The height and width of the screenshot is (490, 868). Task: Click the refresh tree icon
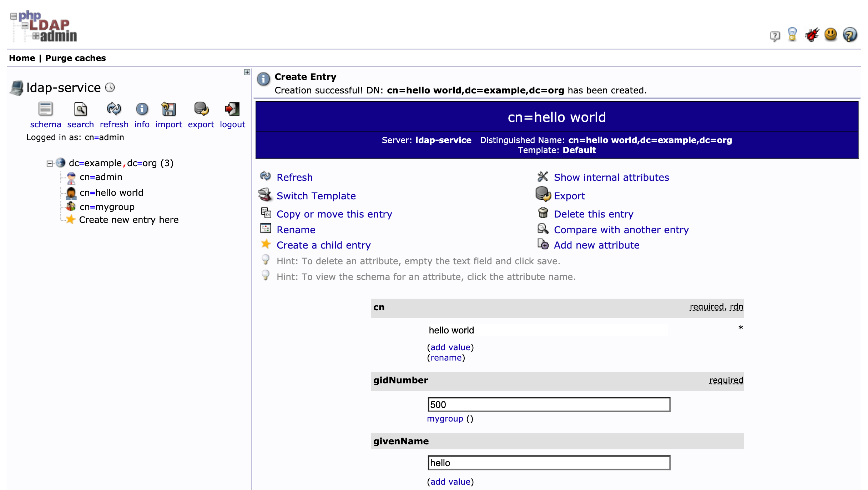(x=114, y=109)
